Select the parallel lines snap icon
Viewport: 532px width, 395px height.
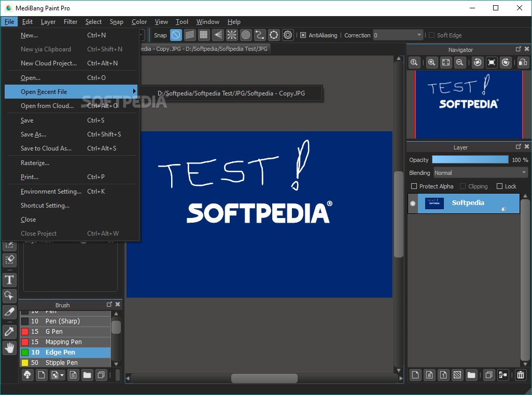[x=190, y=35]
